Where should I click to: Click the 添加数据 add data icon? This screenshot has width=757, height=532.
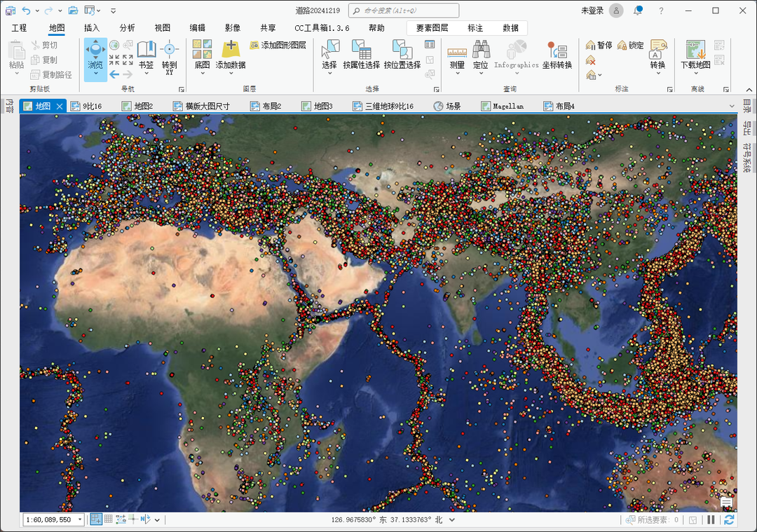231,50
